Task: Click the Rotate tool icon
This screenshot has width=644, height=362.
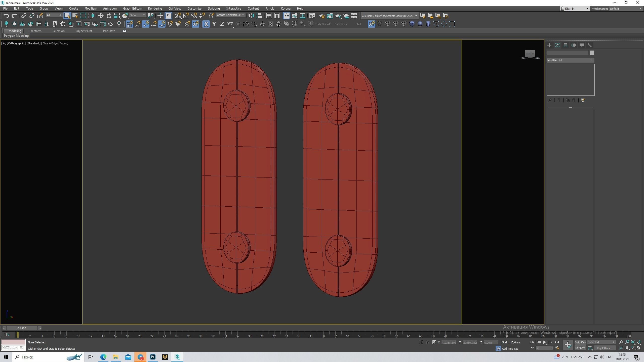Action: tap(109, 16)
